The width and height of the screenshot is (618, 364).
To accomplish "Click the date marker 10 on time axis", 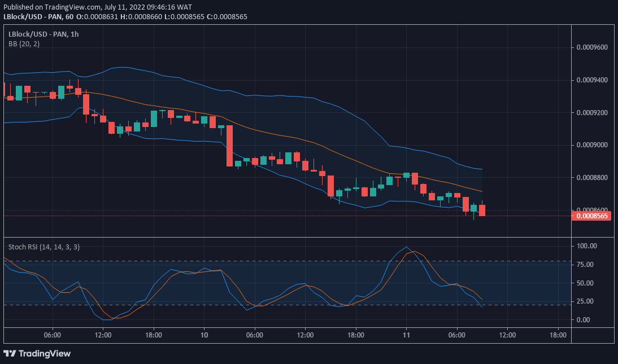I will 204,335.
